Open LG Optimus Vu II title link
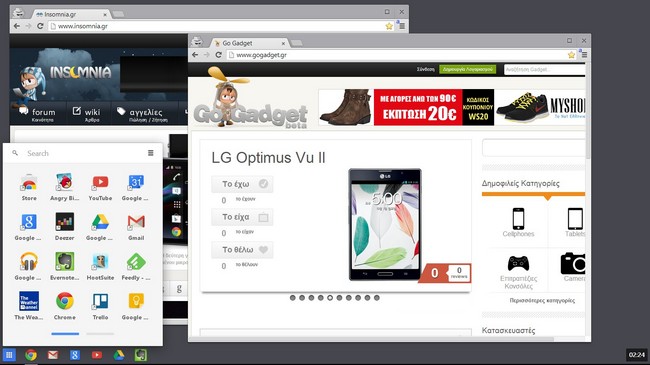Viewport: 650px width, 365px height. [268, 158]
